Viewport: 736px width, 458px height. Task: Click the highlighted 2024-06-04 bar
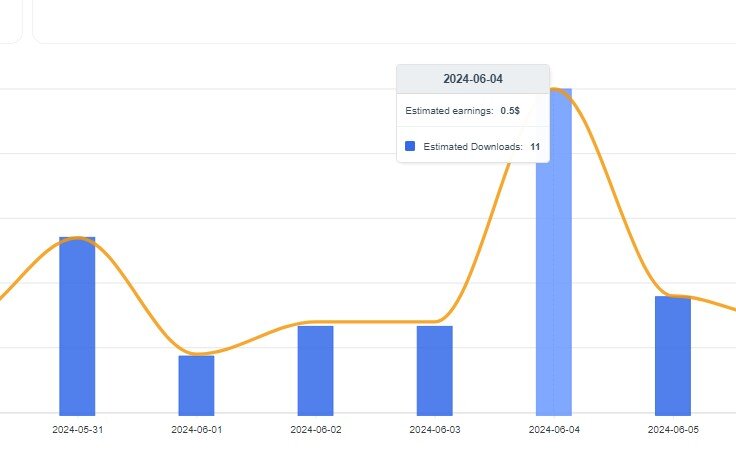554,252
